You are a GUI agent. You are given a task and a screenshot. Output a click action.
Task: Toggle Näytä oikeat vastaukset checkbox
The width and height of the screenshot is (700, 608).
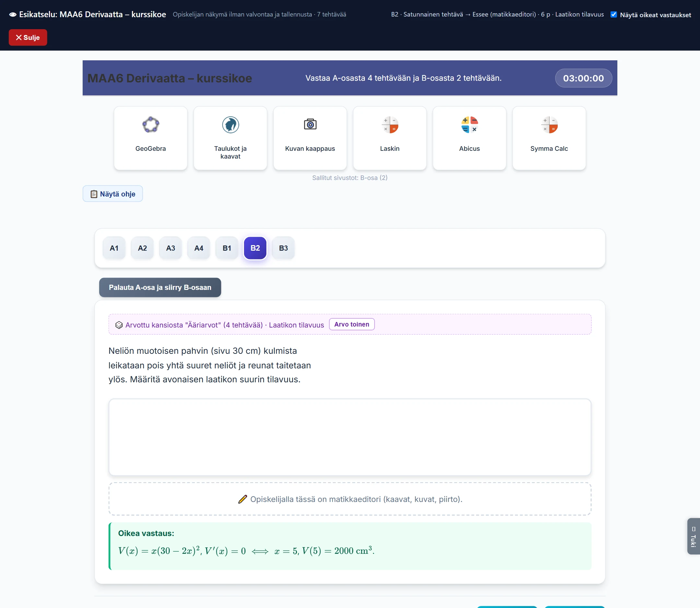[x=613, y=15]
